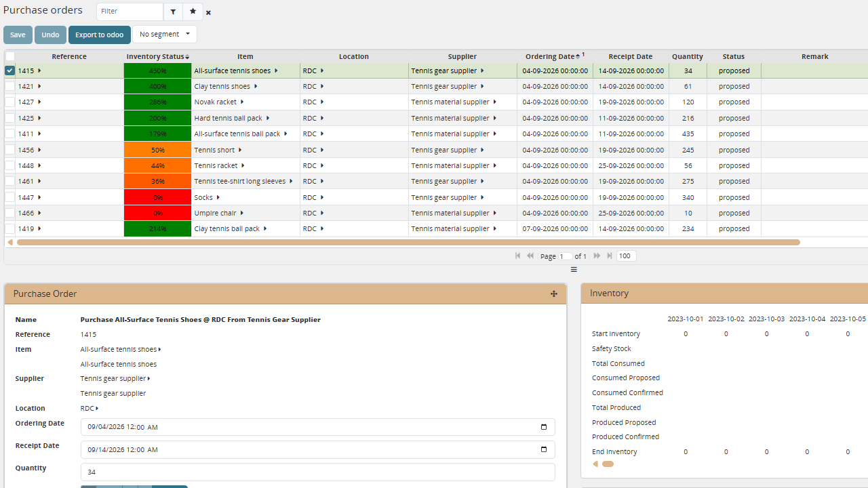Expand arrow beside Tennis gear supplier in row 1415
This screenshot has width=868, height=488.
[x=482, y=70]
